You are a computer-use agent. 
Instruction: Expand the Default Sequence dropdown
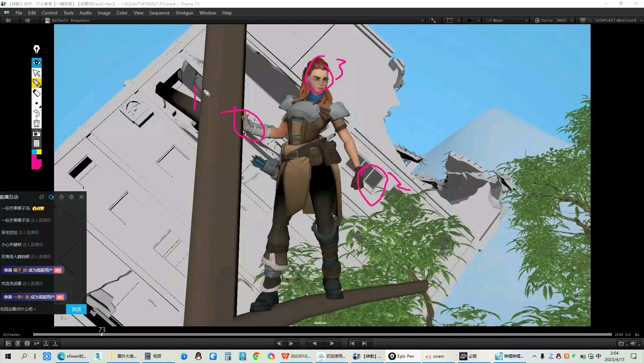tap(422, 21)
